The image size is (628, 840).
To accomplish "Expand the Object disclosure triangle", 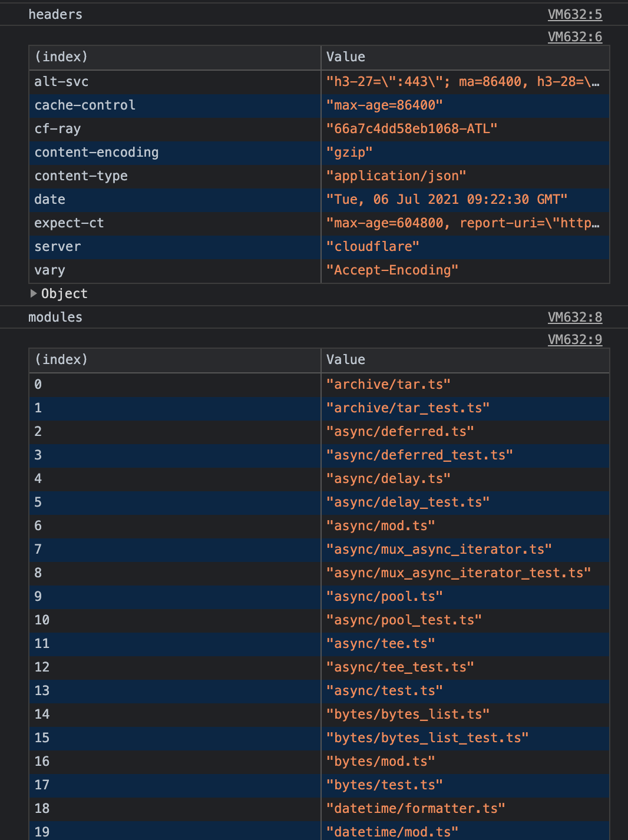I will click(34, 293).
